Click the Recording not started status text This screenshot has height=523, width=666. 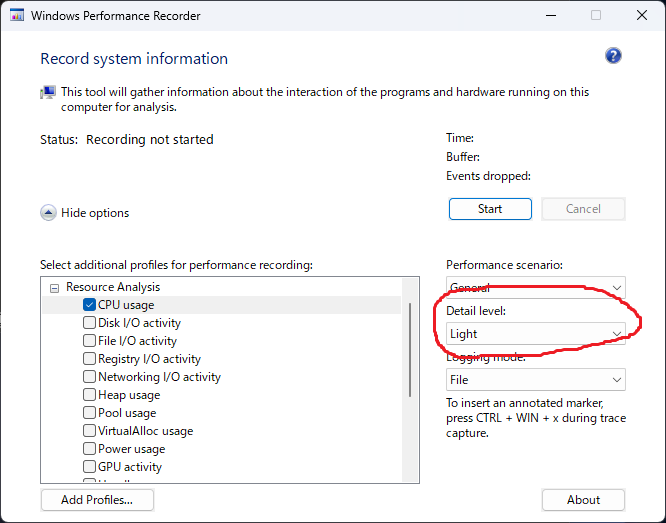pos(150,139)
